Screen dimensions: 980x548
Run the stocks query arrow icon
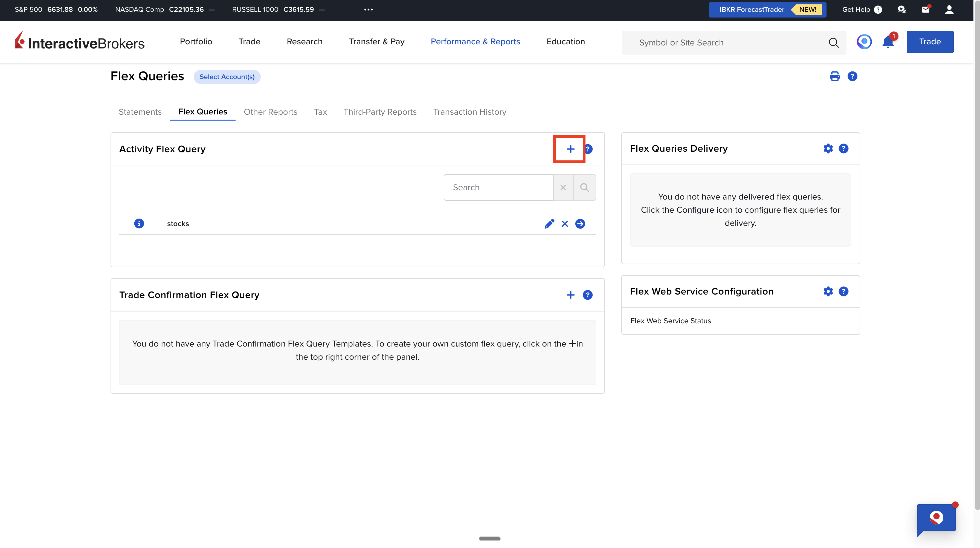pyautogui.click(x=580, y=224)
